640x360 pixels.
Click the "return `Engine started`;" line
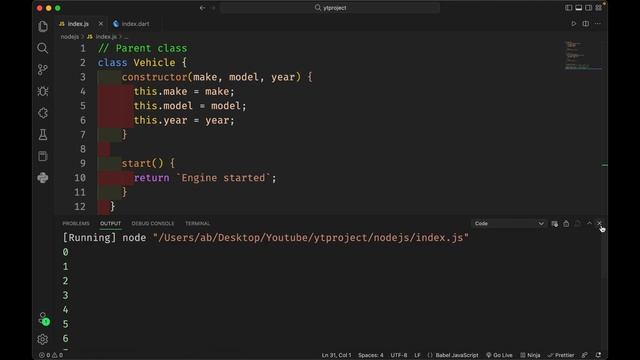click(205, 178)
